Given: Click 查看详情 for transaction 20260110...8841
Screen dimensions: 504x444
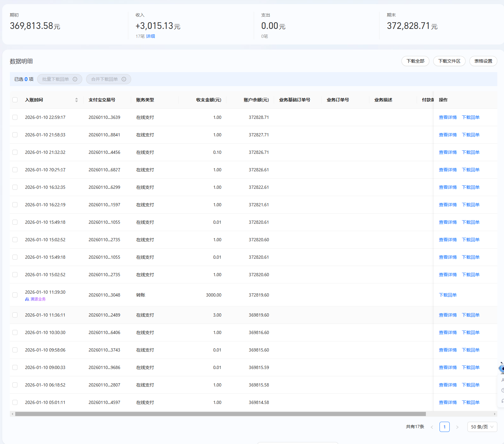Looking at the screenshot, I should [x=447, y=135].
